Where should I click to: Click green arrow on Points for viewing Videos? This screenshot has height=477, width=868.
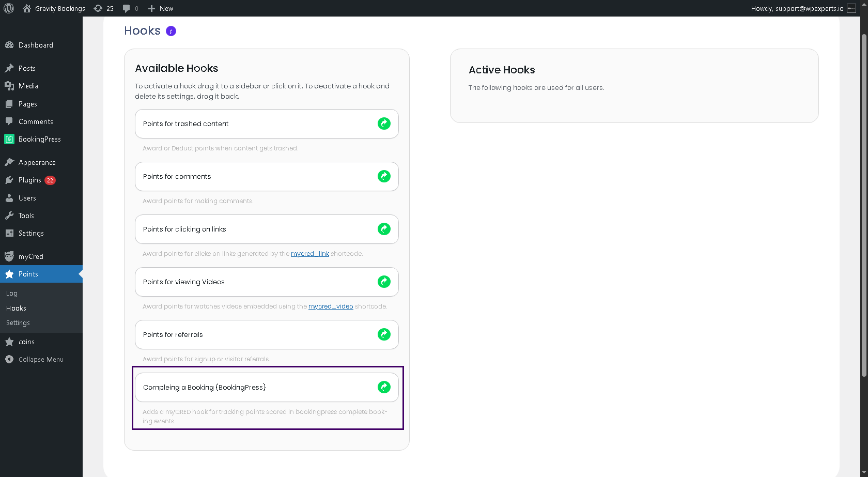pos(384,282)
